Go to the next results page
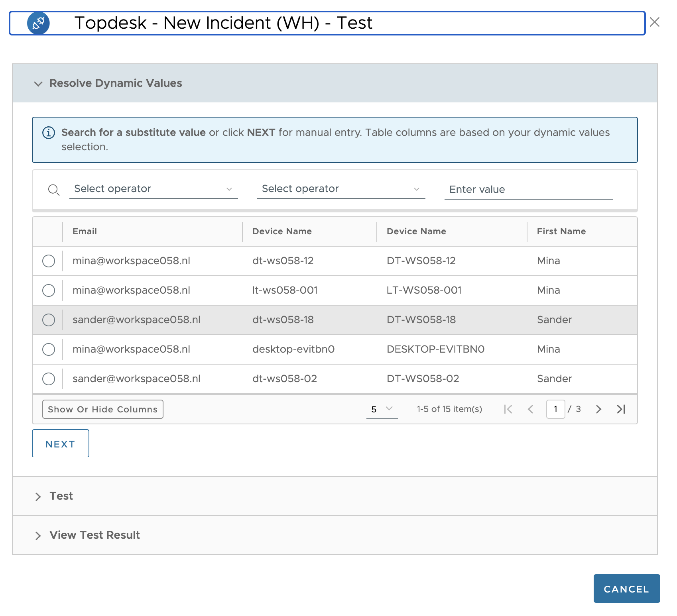Image resolution: width=677 pixels, height=616 pixels. coord(598,409)
